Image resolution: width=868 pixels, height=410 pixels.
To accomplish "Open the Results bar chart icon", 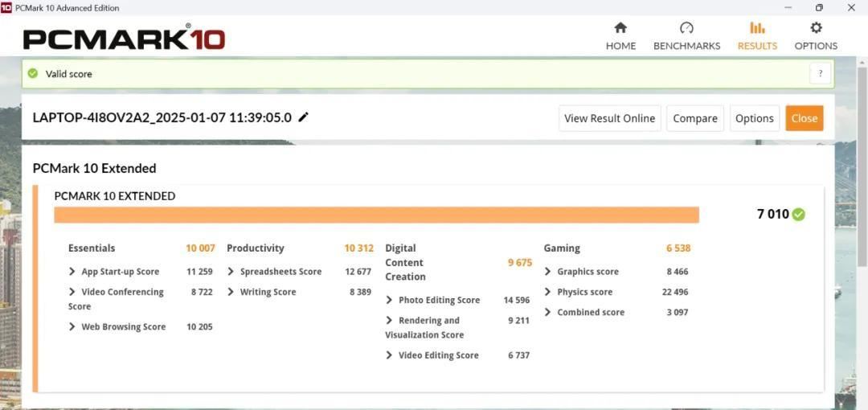I will point(757,28).
